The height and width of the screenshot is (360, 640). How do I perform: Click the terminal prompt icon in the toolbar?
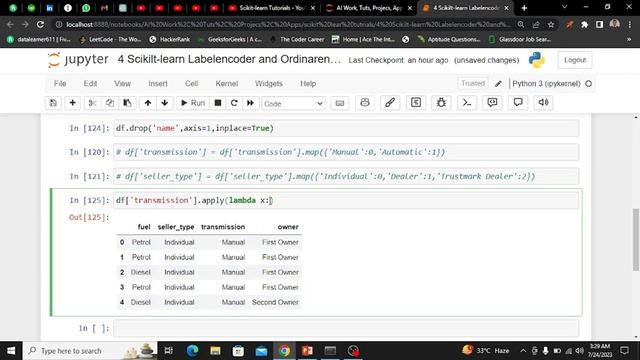coord(467,102)
